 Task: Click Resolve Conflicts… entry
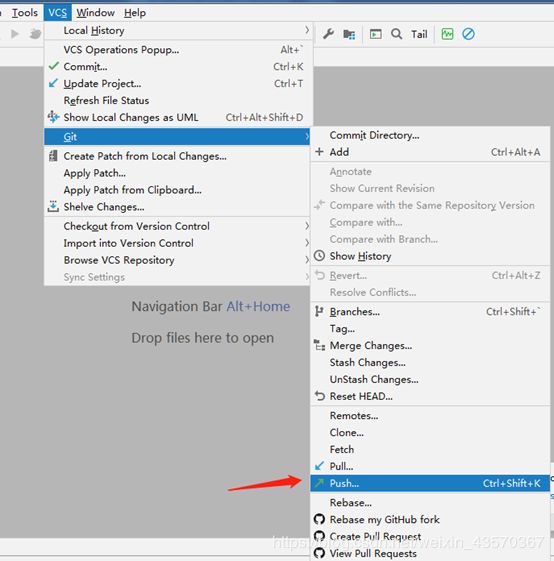pyautogui.click(x=430, y=293)
